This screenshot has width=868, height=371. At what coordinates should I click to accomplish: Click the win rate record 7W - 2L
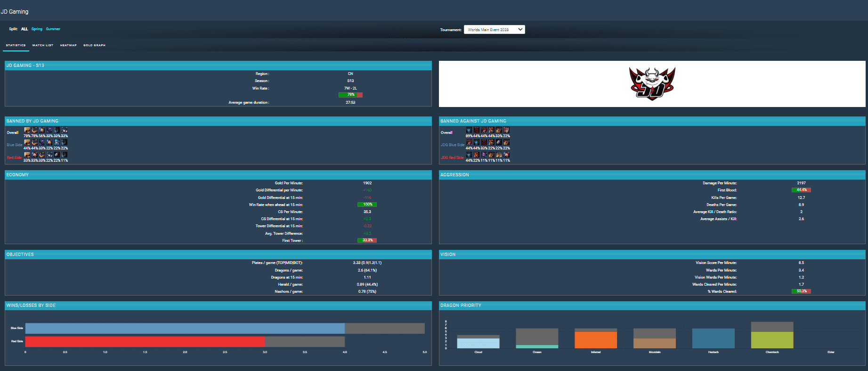pos(350,88)
